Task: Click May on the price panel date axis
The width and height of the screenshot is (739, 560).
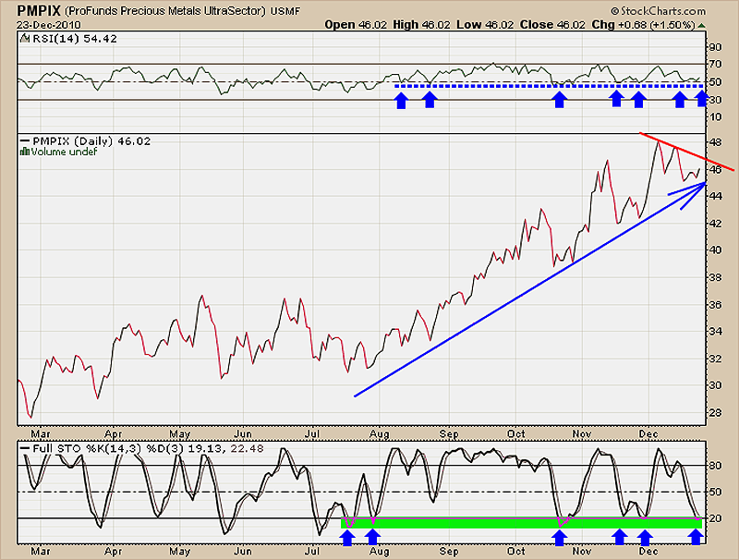Action: coord(179,433)
